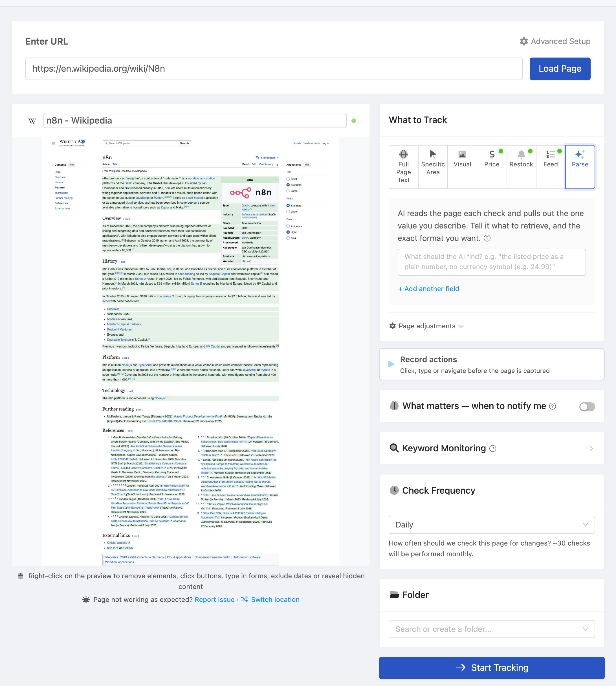
Task: Click the arrow icon in Start Tracking
Action: 461,667
